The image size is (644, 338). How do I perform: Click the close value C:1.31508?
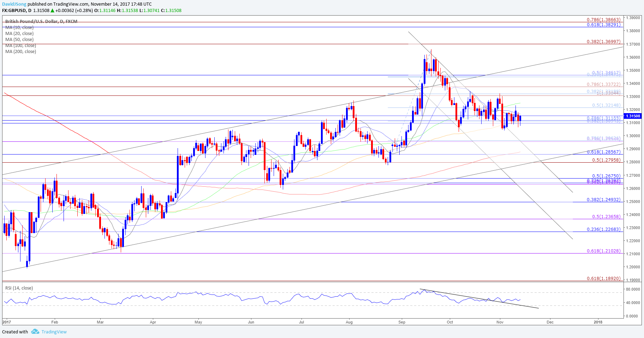[x=171, y=10]
